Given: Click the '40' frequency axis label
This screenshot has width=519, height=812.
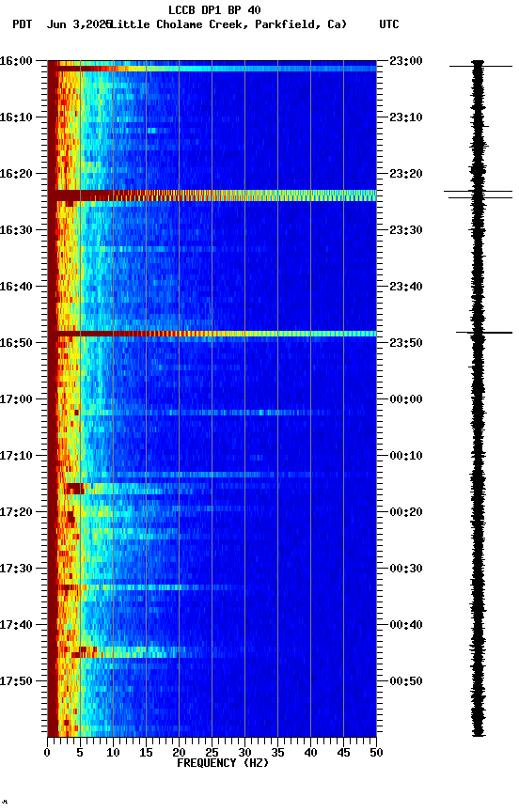Looking at the screenshot, I should pyautogui.click(x=310, y=753).
